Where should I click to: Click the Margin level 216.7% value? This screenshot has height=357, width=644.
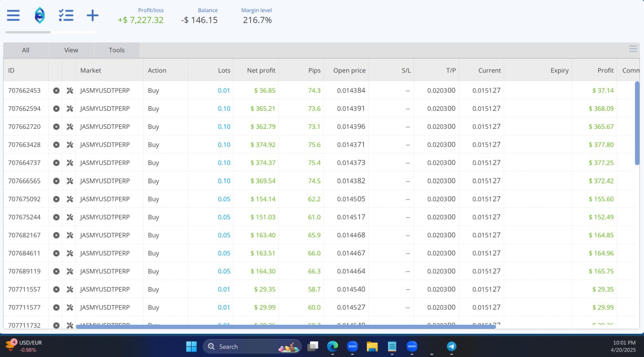click(x=257, y=20)
